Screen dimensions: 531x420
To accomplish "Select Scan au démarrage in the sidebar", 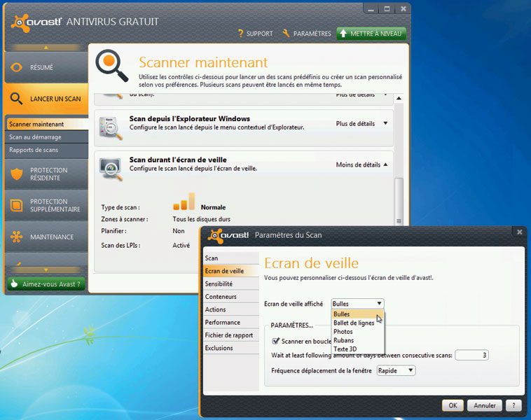I will pyautogui.click(x=47, y=136).
